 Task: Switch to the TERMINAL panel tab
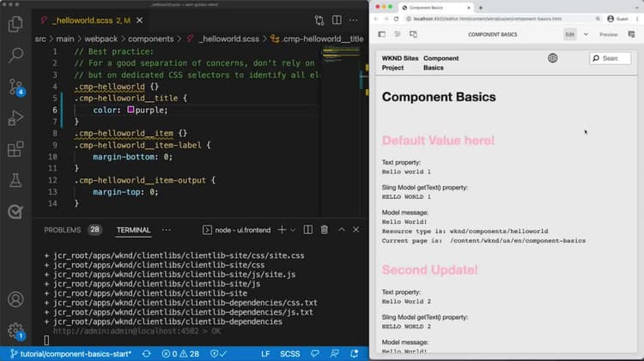click(x=133, y=230)
